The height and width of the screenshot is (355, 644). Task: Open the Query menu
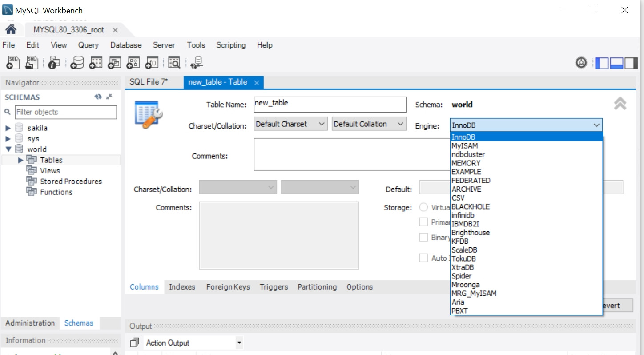click(89, 45)
